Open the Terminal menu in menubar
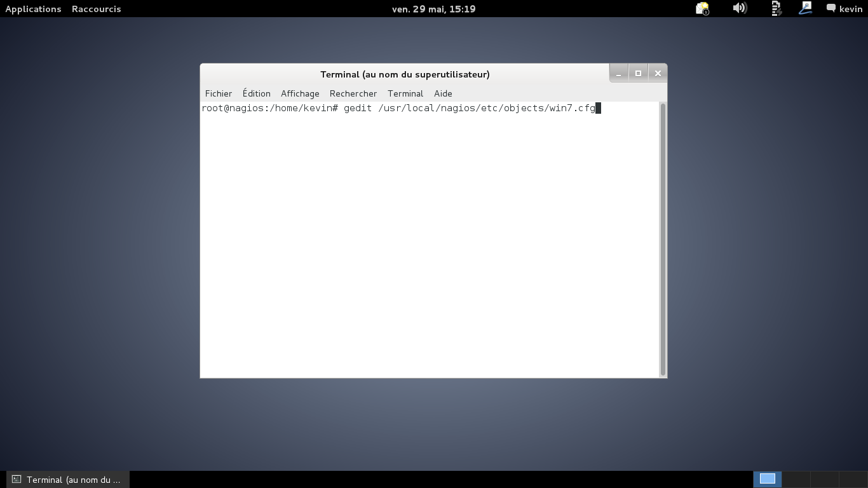Screen dimensions: 868x488 [x=405, y=93]
